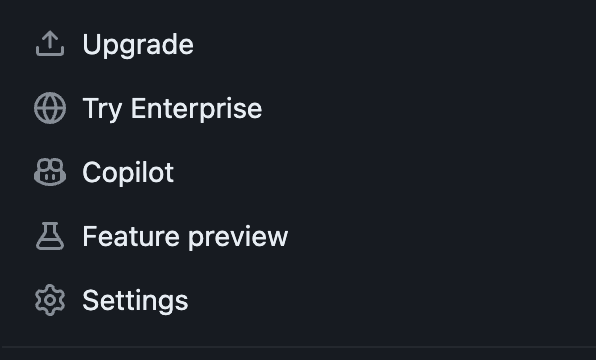This screenshot has width=596, height=360.
Task: Access Copilot via its mascot icon
Action: point(50,172)
